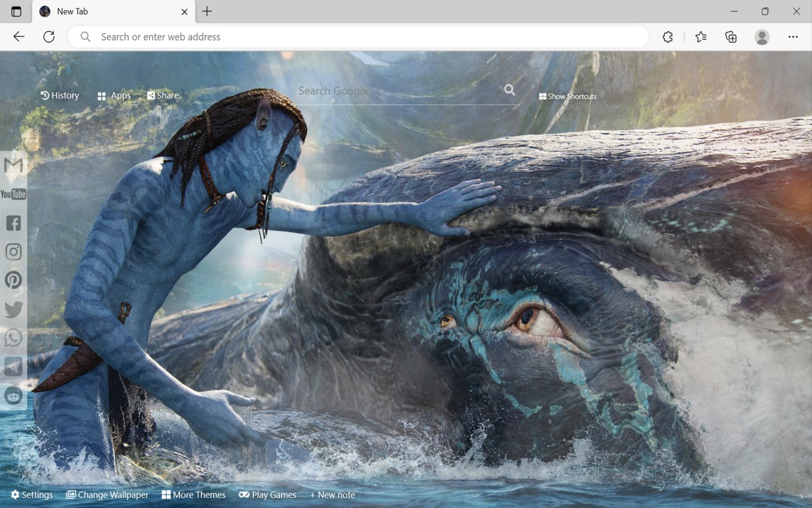Image resolution: width=812 pixels, height=508 pixels.
Task: Open the WhatsApp sidebar shortcut
Action: [13, 338]
